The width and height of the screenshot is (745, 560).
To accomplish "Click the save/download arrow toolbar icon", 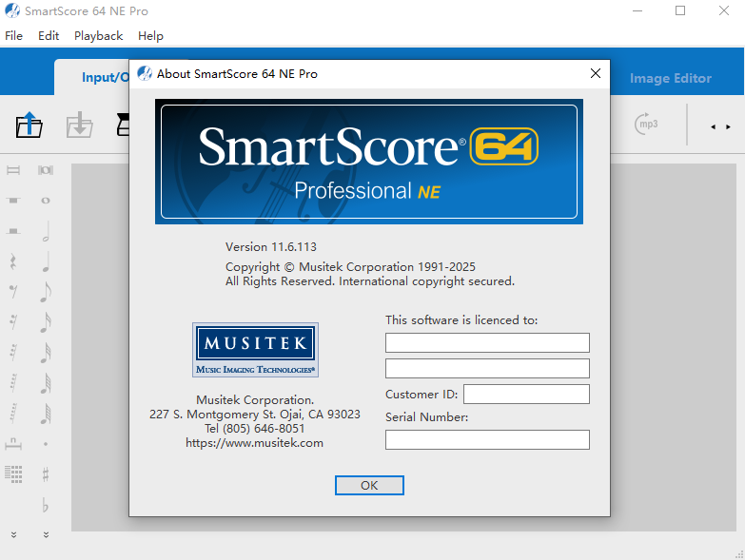I will 79,125.
